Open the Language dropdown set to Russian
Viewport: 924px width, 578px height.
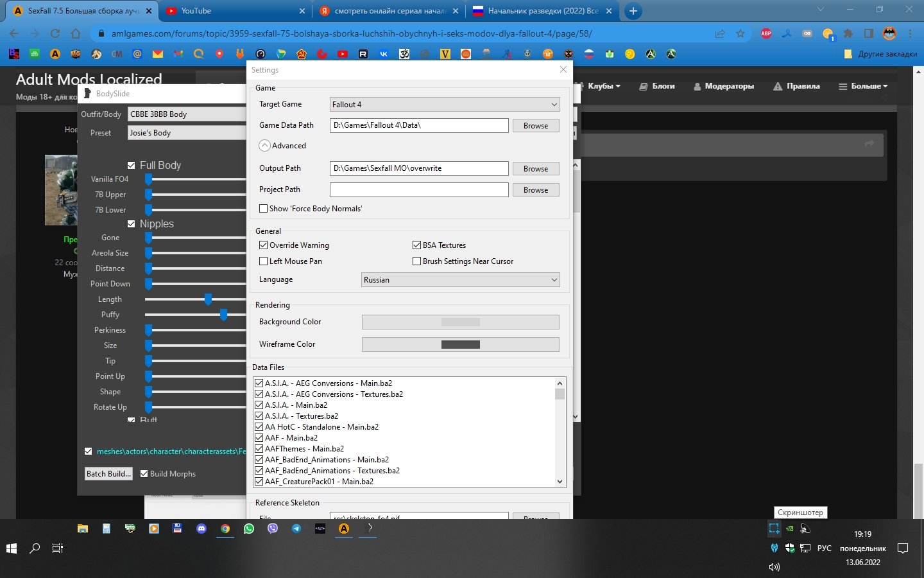(x=460, y=280)
